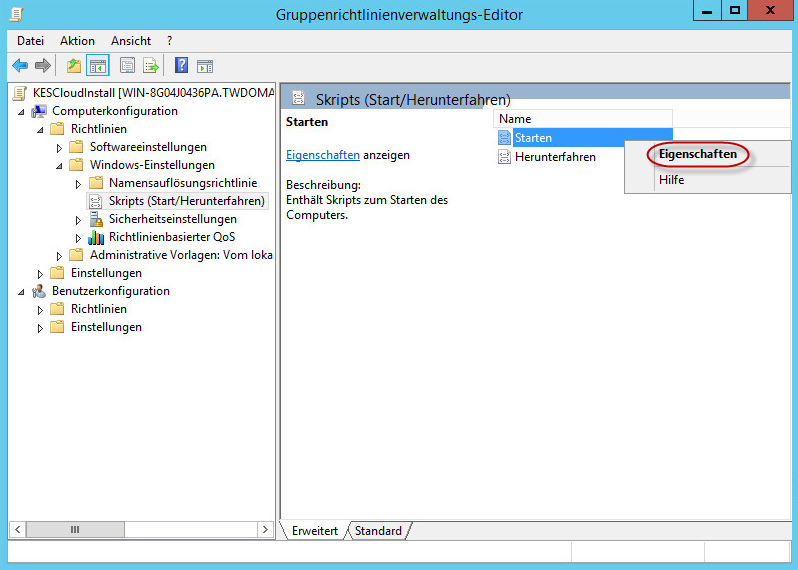The image size is (798, 570).
Task: Click the Benutzerkonfiguration user icon
Action: tap(39, 291)
